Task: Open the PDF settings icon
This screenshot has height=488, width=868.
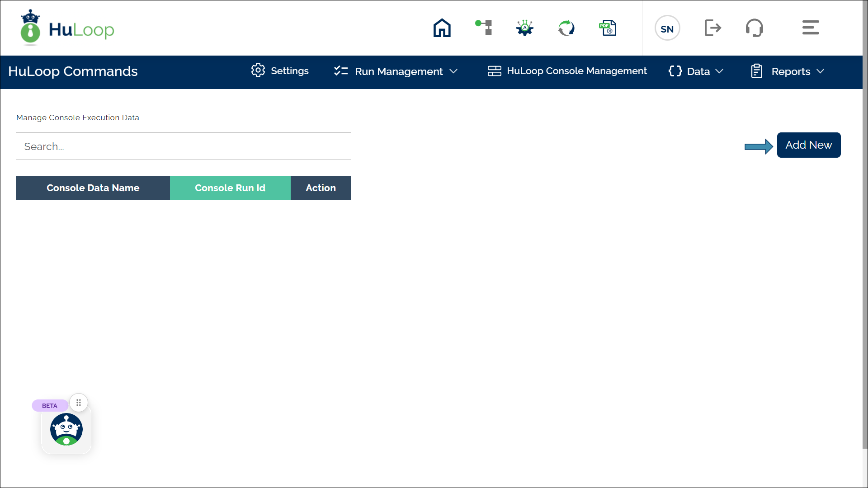Action: pos(608,28)
